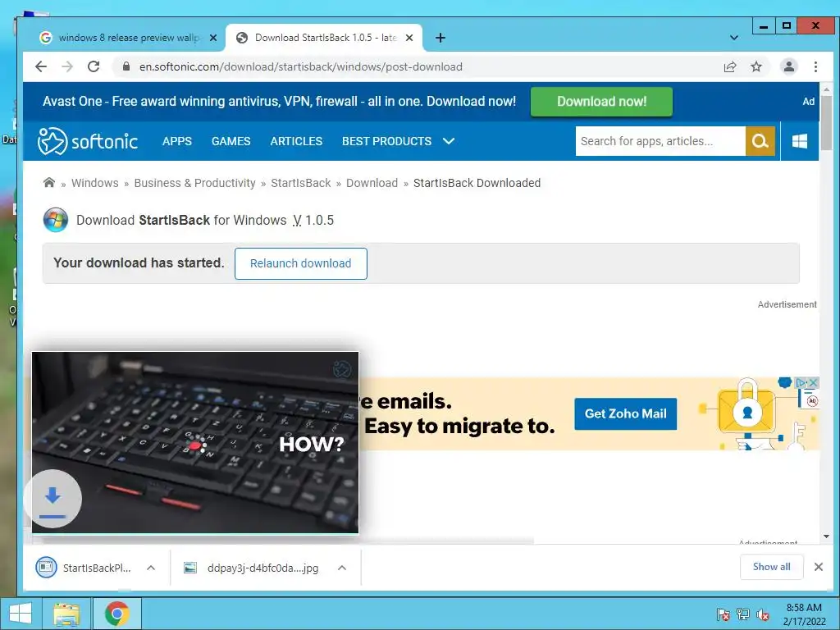The image size is (840, 630).
Task: Open a new tab with the plus button
Action: pos(441,38)
